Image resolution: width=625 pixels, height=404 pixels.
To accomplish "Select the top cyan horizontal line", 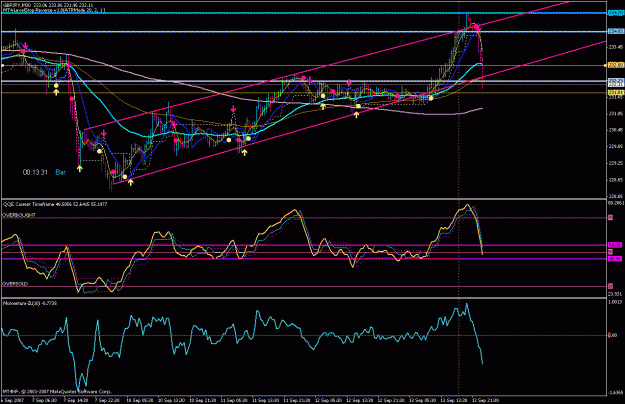I will pyautogui.click(x=303, y=13).
